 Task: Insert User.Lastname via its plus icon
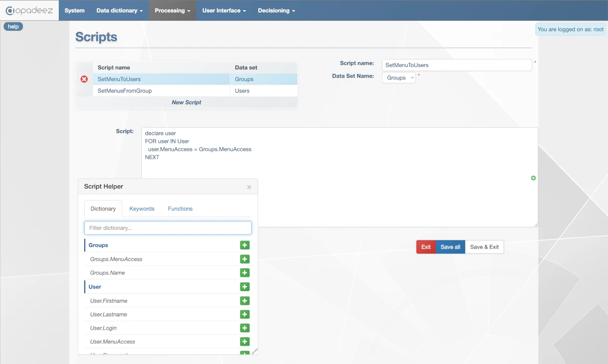click(x=245, y=314)
